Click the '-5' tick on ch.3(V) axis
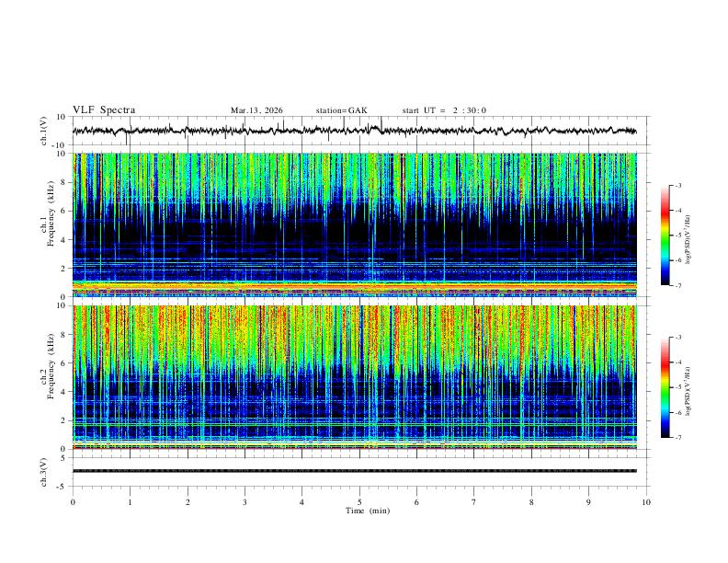Viewport: 728px width, 563px height. coord(63,487)
